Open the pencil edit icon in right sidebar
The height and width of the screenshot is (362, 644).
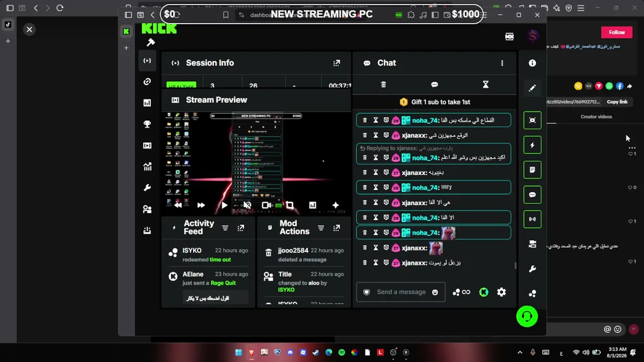(x=532, y=88)
